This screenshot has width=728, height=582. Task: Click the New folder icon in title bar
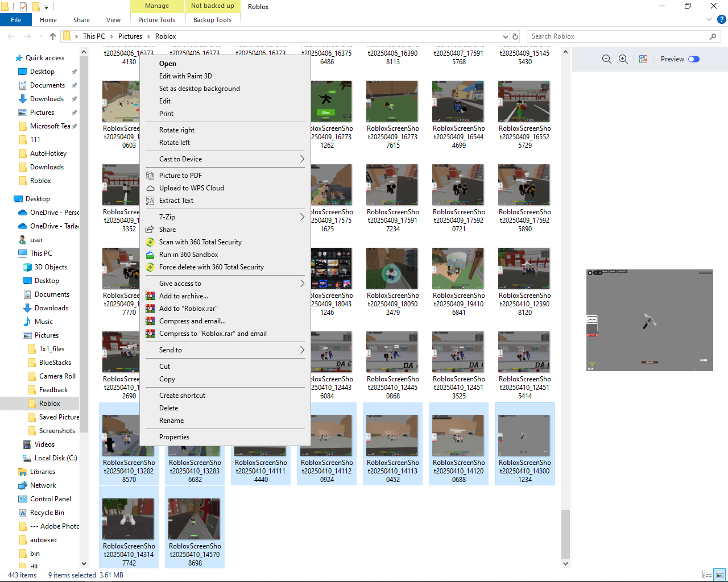[36, 7]
